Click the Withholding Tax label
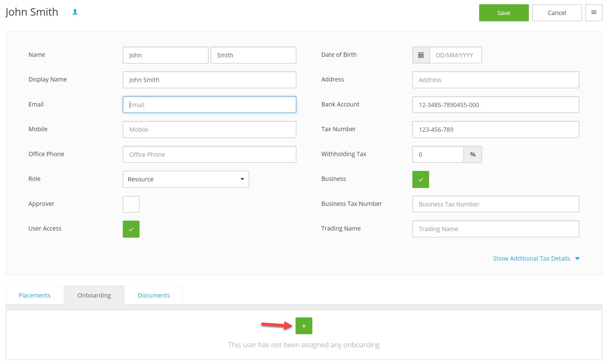Image resolution: width=607 pixels, height=364 pixels. tap(344, 154)
